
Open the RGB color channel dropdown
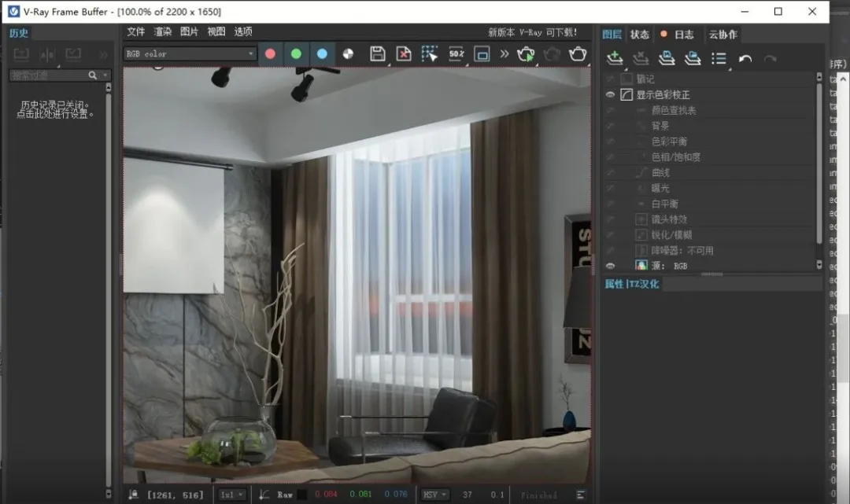point(190,53)
